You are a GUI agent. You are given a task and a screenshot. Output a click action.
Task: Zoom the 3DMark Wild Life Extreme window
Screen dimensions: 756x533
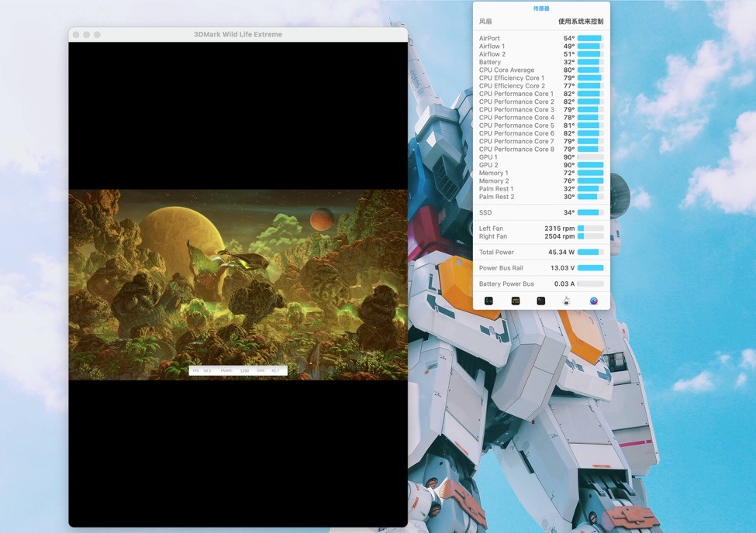[x=97, y=35]
